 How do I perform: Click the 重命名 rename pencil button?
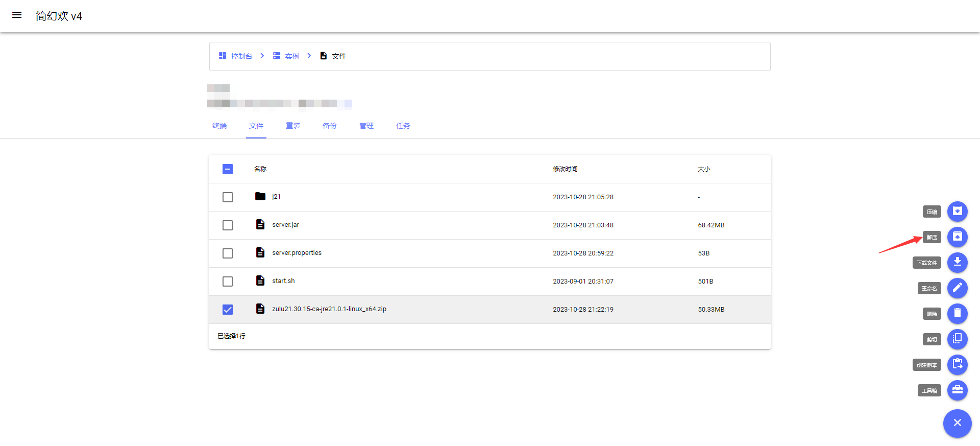957,288
